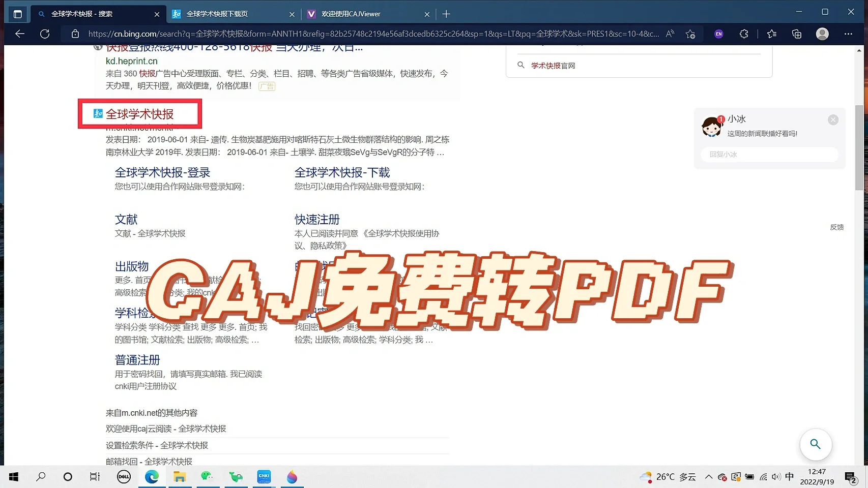Open Edge settings and more menu
The height and width of the screenshot is (488, 868).
point(848,34)
